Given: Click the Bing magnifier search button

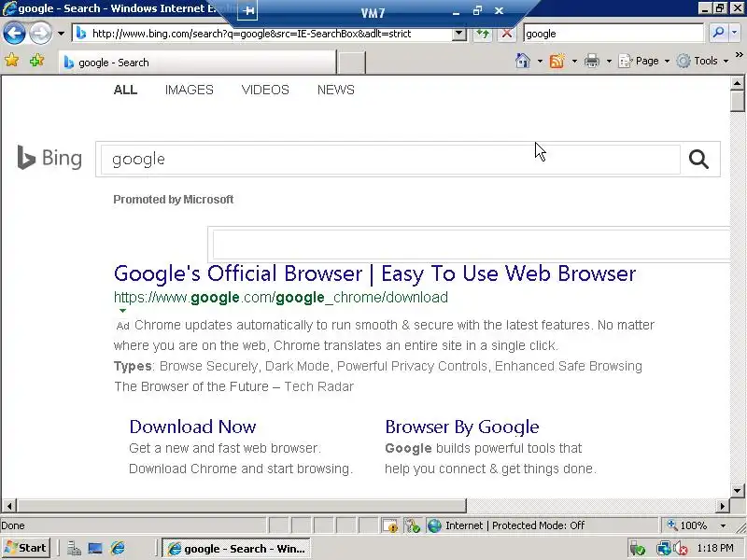Looking at the screenshot, I should (x=698, y=159).
